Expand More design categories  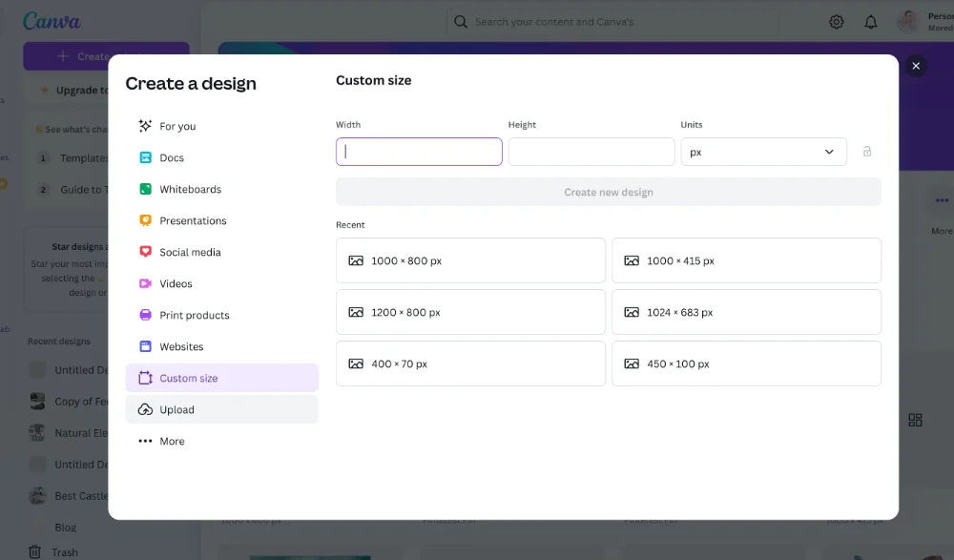click(221, 442)
